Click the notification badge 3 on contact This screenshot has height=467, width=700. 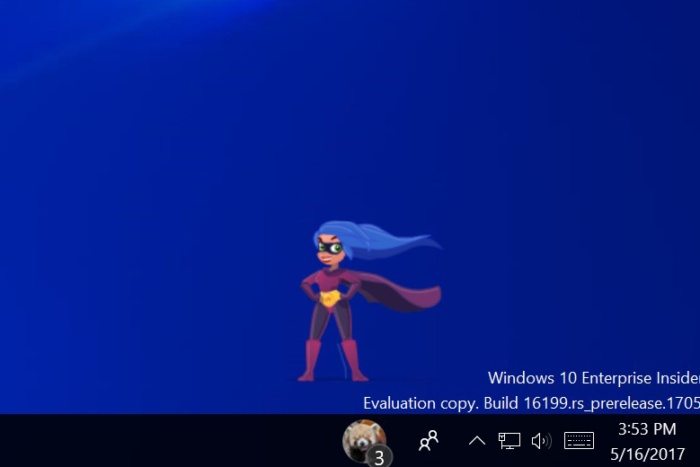[379, 457]
